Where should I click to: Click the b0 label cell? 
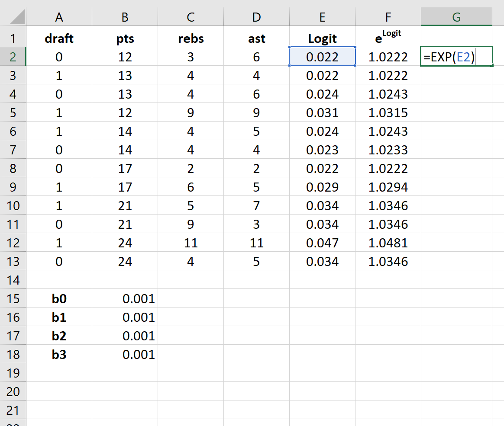coord(59,299)
